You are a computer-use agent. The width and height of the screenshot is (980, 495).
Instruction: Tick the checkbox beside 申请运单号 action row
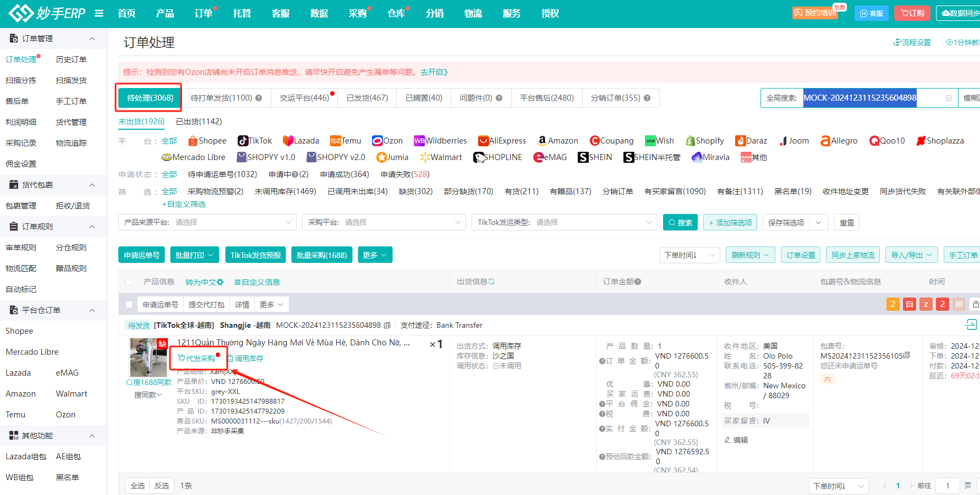pos(130,304)
